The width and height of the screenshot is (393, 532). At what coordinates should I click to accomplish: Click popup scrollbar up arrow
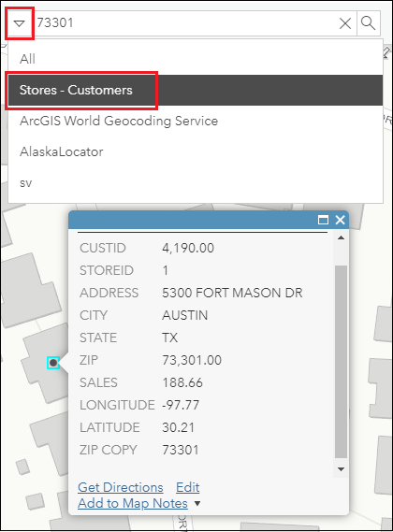pos(341,237)
